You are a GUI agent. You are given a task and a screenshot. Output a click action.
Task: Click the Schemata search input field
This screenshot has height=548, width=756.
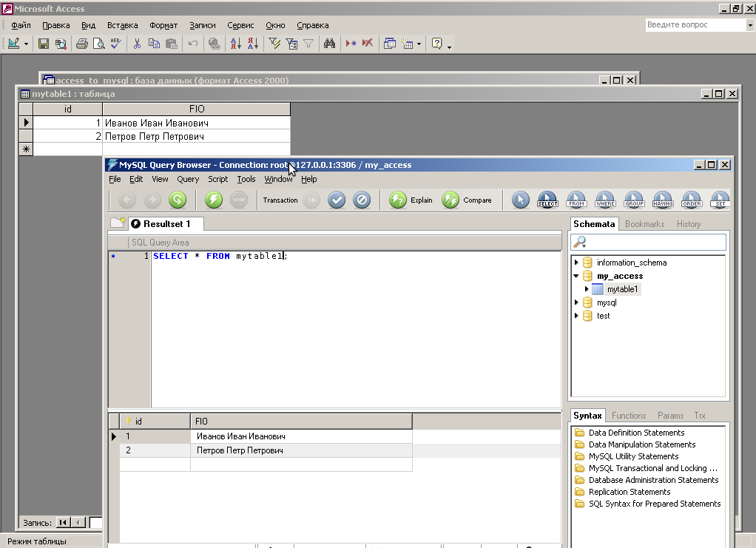(649, 242)
